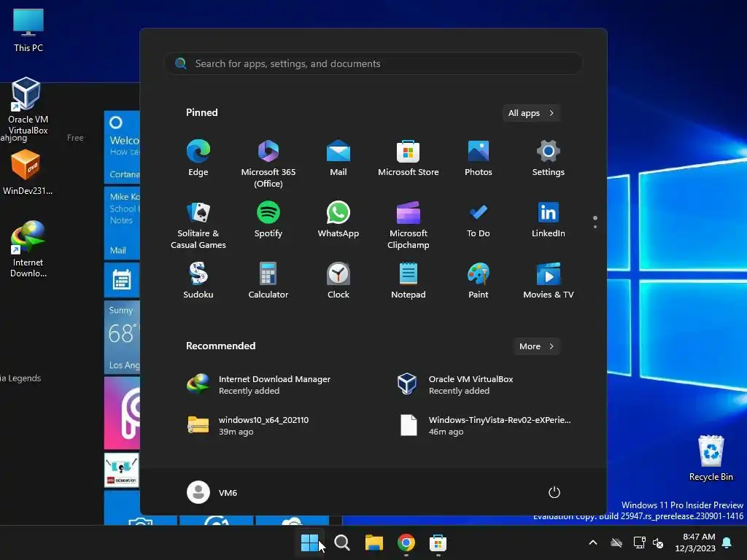Image resolution: width=747 pixels, height=560 pixels.
Task: Open Microsoft Store from taskbar
Action: click(x=438, y=542)
